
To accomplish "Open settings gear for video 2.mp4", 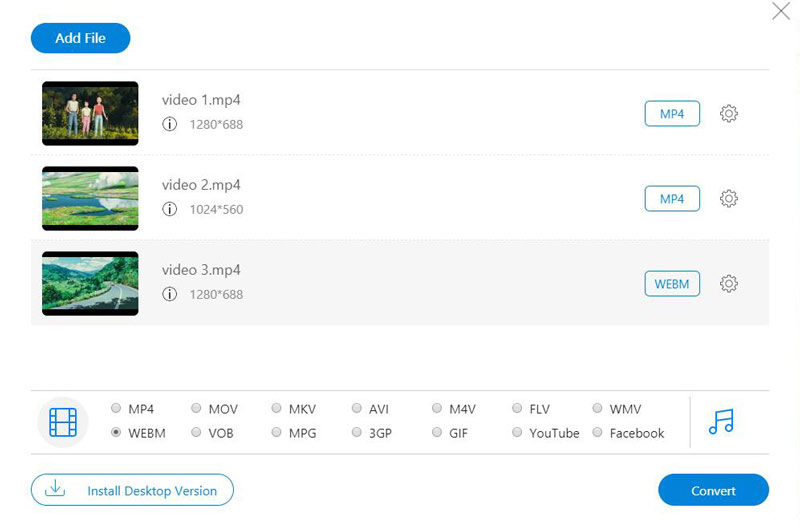I will coord(729,199).
